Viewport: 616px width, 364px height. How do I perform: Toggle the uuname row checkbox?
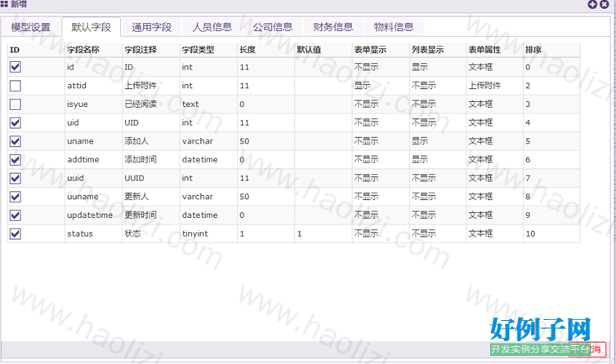click(x=16, y=197)
